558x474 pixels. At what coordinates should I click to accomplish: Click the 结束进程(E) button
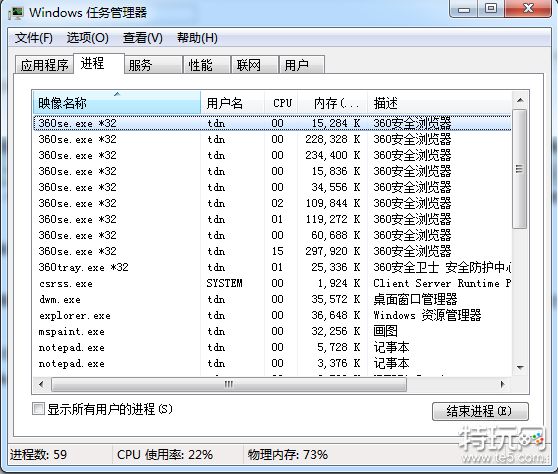(x=480, y=411)
